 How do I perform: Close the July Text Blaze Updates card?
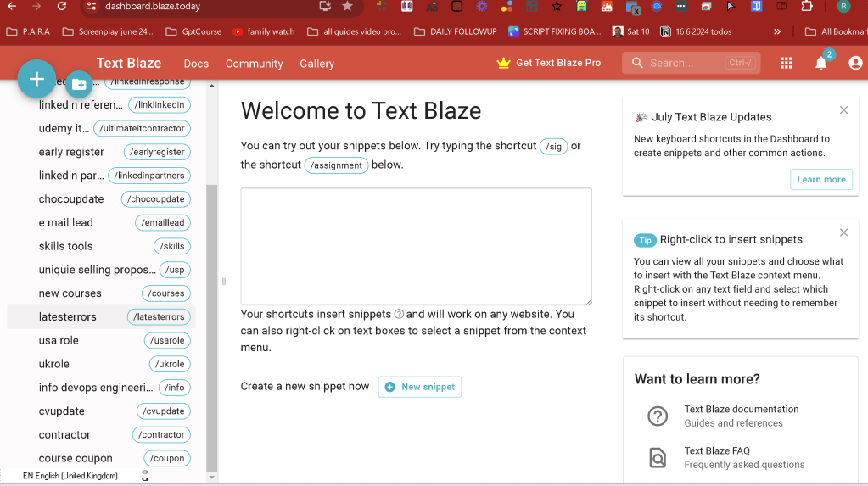(x=843, y=110)
